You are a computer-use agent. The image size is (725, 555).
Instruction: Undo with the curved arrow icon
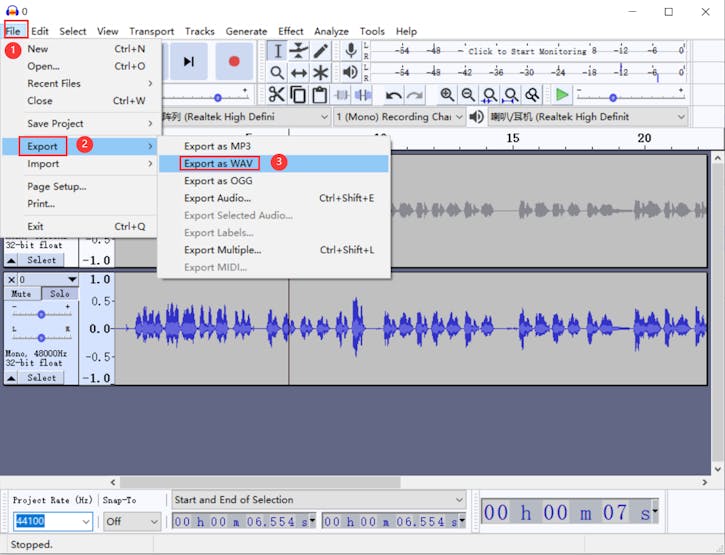coord(393,95)
